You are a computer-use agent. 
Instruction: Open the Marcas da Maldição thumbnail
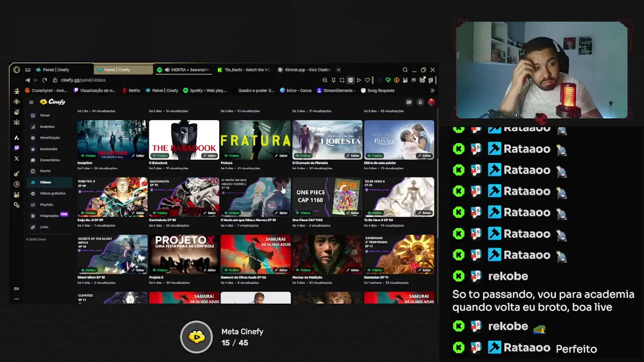[327, 254]
